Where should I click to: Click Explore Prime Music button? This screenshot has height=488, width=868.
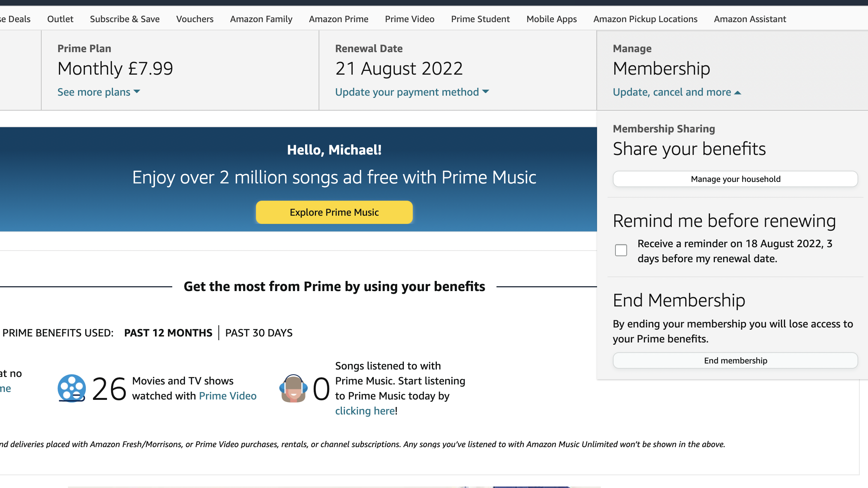coord(334,212)
